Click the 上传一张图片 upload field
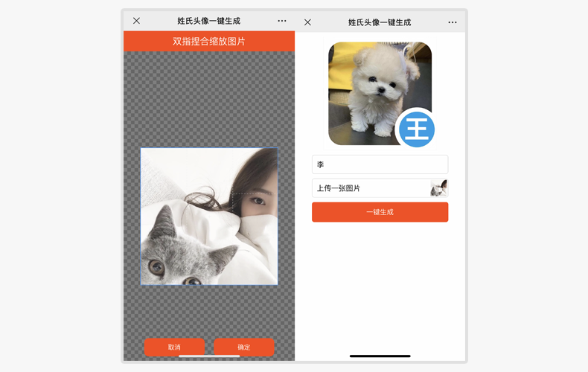The image size is (588, 372). tap(380, 188)
